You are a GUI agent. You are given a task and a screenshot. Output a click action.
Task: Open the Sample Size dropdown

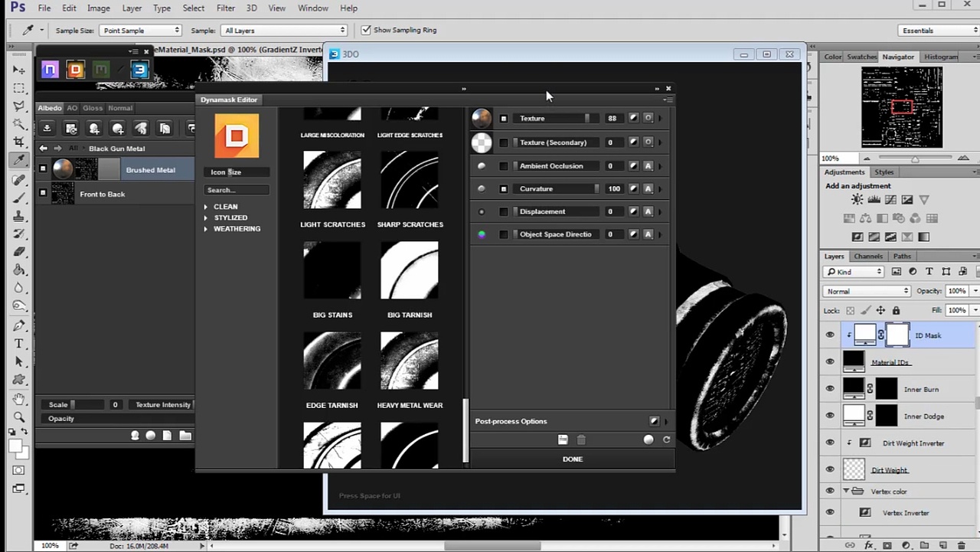point(140,31)
